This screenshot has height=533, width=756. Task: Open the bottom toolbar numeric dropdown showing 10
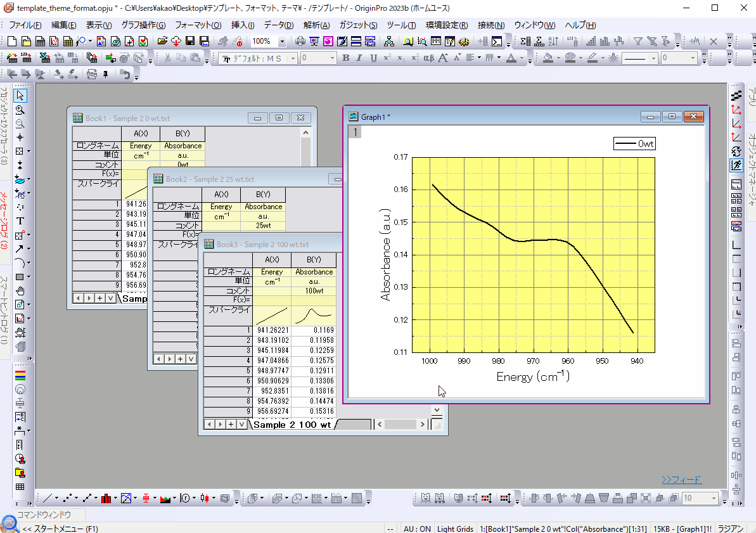coord(714,498)
